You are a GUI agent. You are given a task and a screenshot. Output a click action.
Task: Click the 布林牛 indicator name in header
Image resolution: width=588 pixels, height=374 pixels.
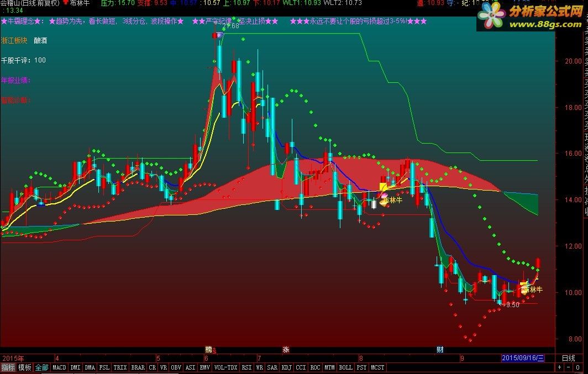80,3
